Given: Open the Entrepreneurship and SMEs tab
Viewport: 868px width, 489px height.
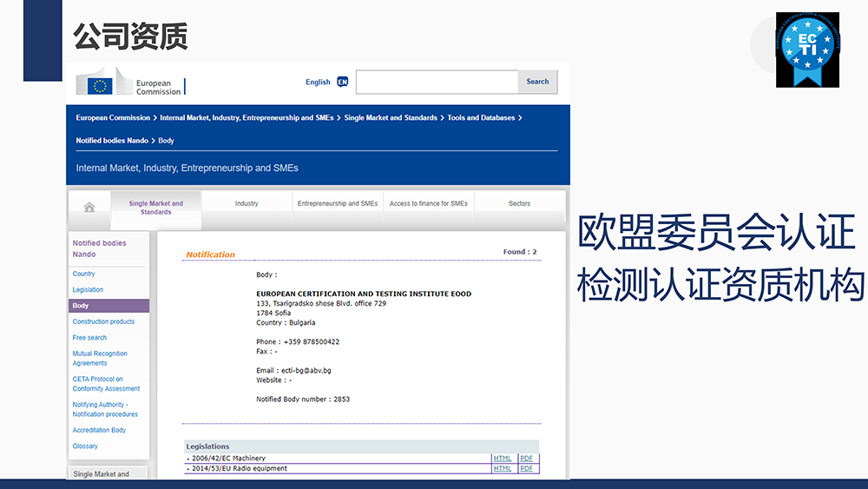Looking at the screenshot, I should 338,203.
